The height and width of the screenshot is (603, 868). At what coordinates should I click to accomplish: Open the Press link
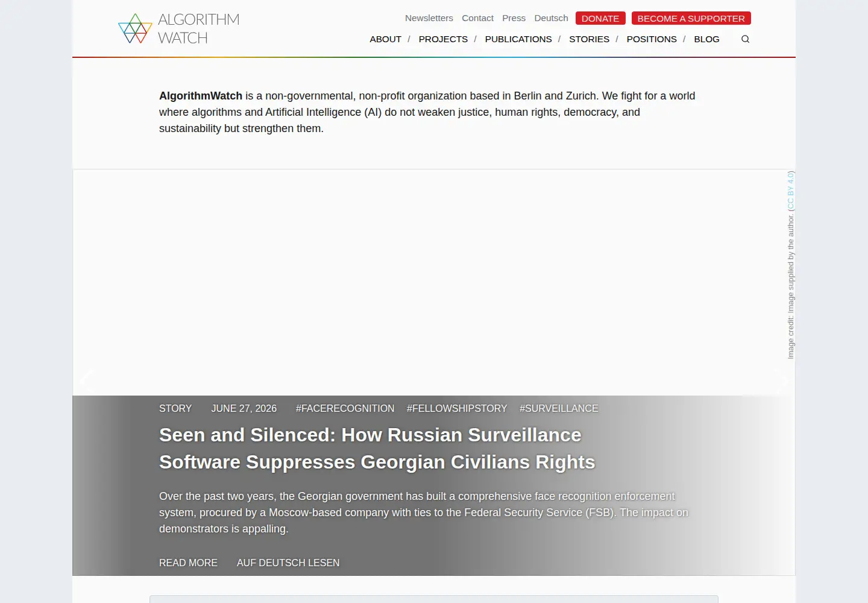(x=514, y=18)
